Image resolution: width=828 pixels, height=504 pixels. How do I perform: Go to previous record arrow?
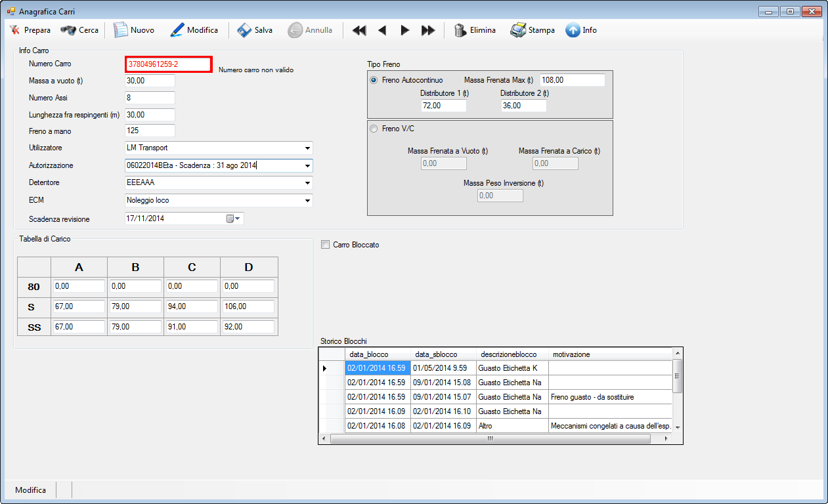click(382, 30)
